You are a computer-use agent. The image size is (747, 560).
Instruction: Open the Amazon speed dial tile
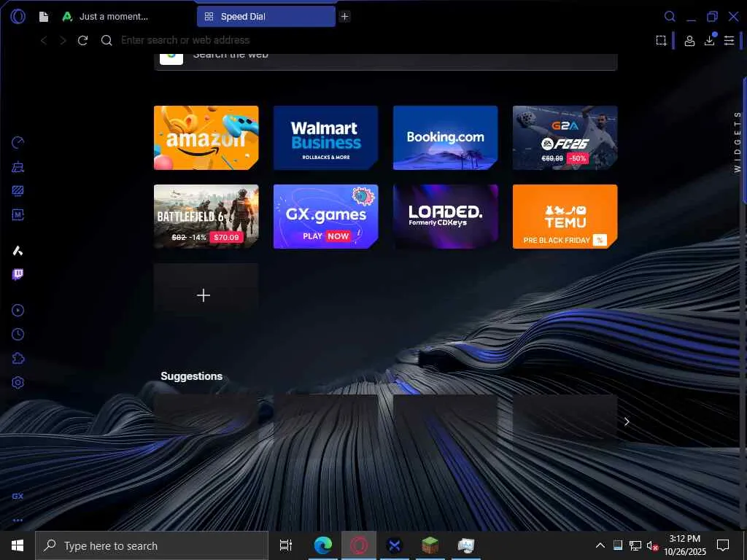(x=206, y=138)
